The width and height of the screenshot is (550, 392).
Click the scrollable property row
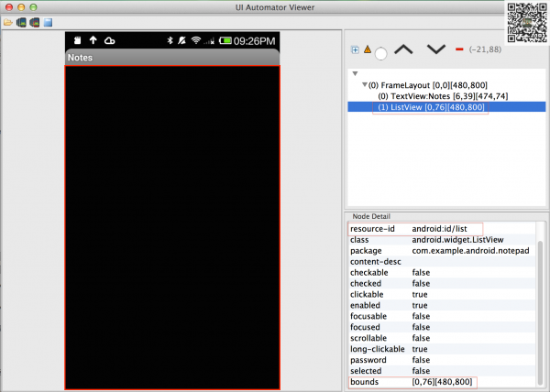tap(442, 338)
